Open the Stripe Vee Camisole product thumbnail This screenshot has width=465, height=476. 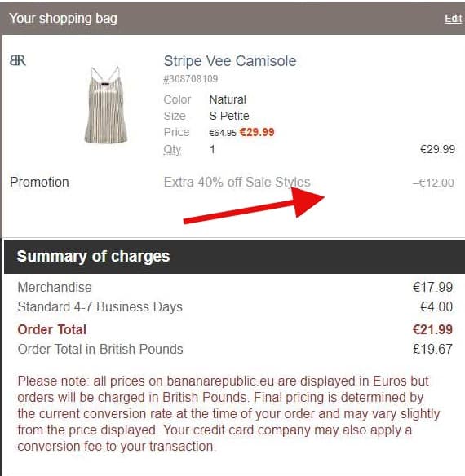pyautogui.click(x=105, y=104)
